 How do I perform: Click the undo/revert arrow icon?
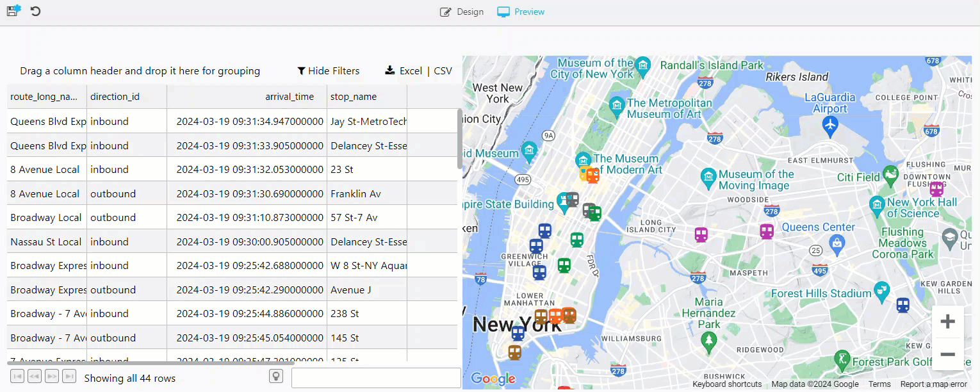(36, 11)
